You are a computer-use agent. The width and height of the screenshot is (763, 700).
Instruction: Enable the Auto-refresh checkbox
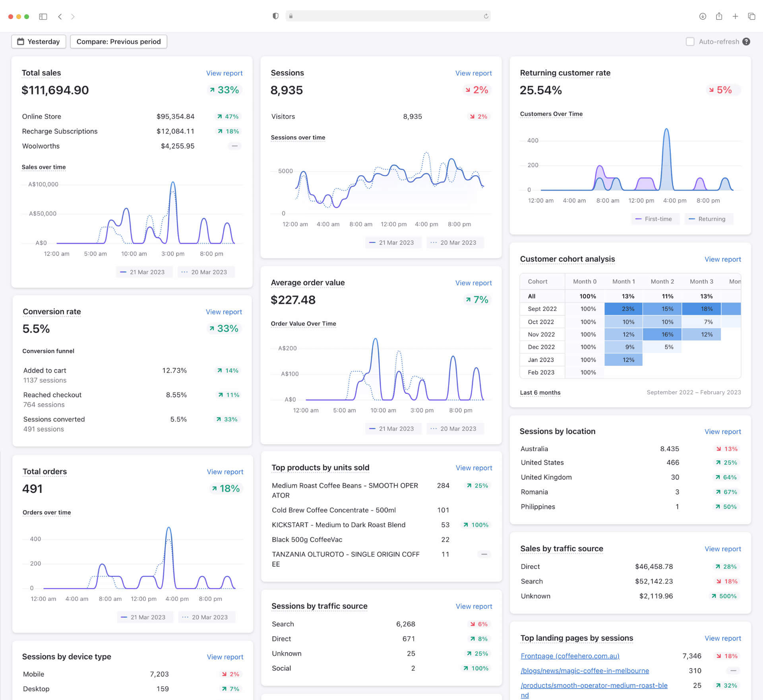pos(690,42)
